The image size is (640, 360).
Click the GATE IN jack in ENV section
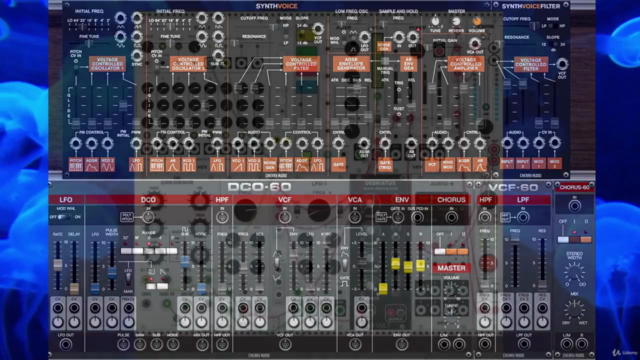398,218
